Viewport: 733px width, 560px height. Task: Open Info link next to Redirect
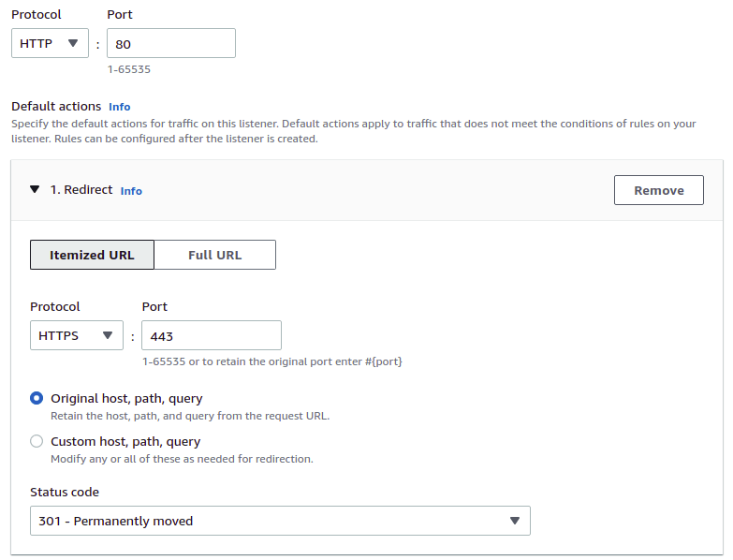point(131,191)
